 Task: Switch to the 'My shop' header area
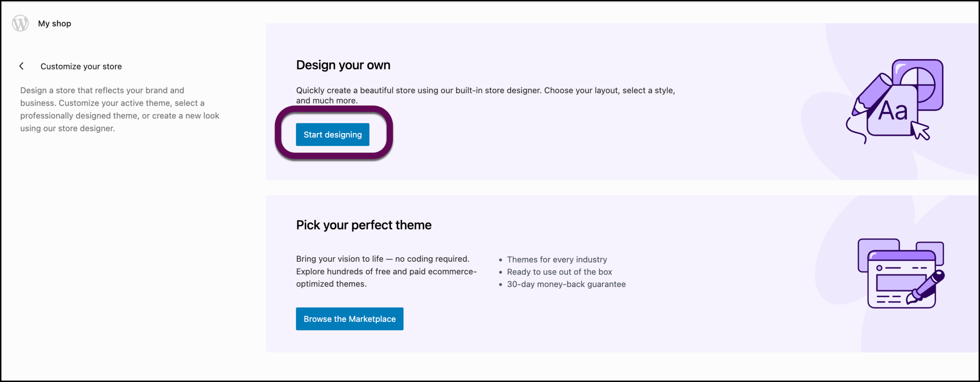click(54, 23)
